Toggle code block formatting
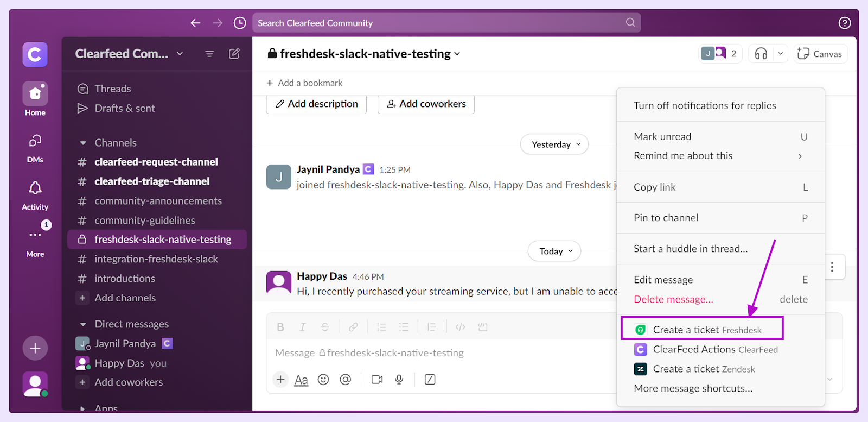 [x=482, y=327]
